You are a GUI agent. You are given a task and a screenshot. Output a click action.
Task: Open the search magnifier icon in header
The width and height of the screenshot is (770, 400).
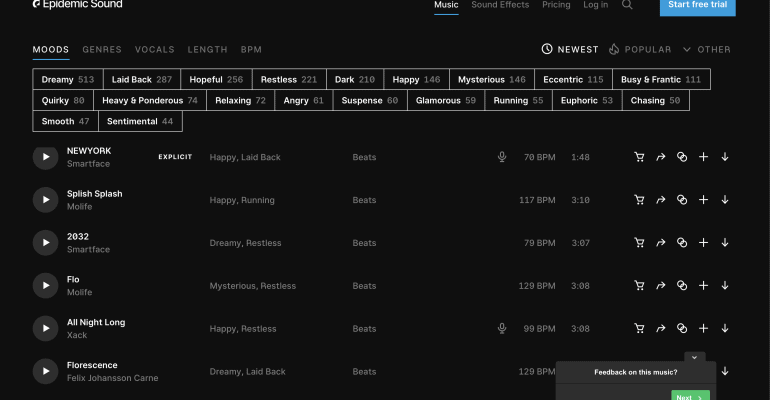(x=627, y=5)
